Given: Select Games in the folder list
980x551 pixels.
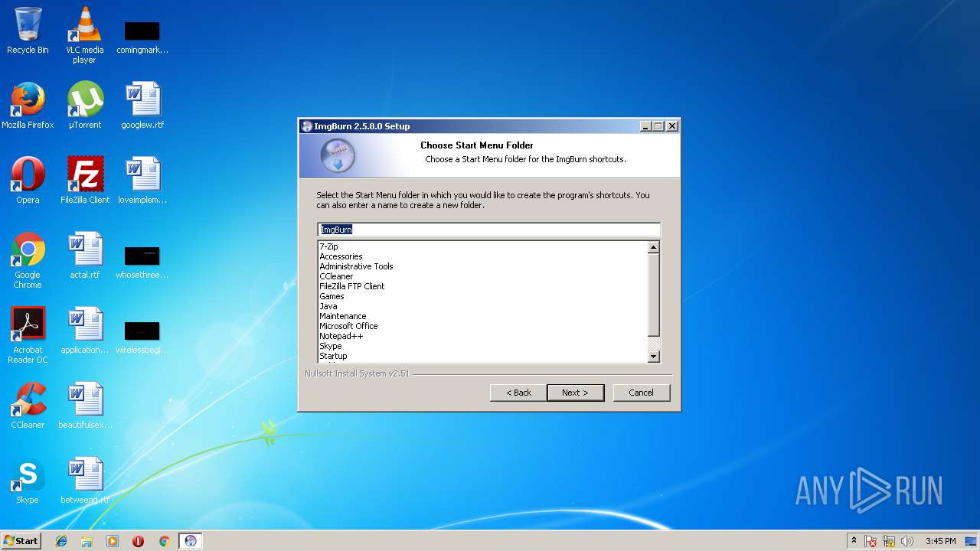Looking at the screenshot, I should click(x=332, y=296).
